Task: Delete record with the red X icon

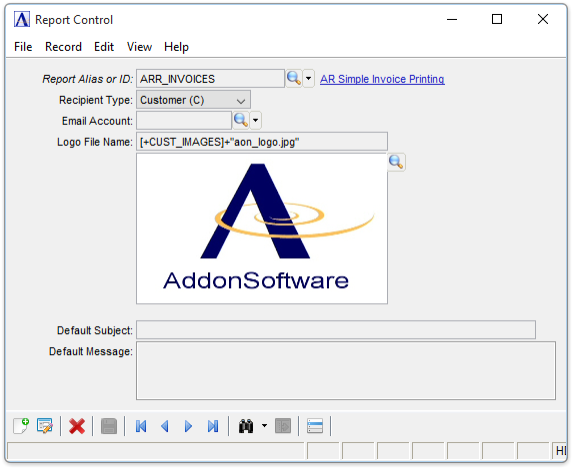Action: tap(77, 426)
